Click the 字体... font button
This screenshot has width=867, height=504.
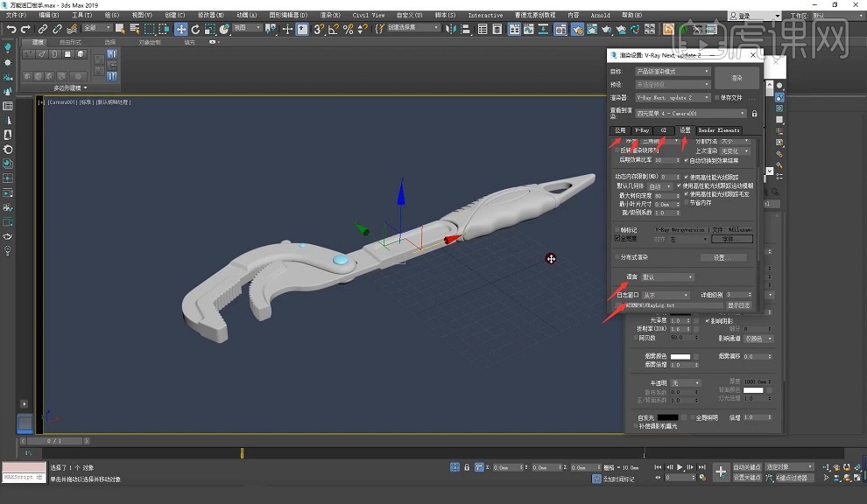tap(731, 239)
